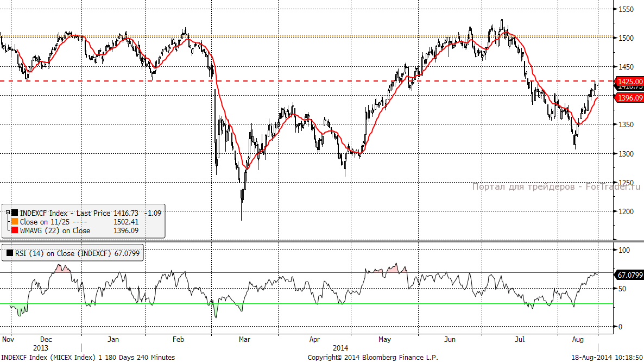This screenshot has width=644, height=362.
Task: Click the Jul month axis label
Action: (520, 339)
